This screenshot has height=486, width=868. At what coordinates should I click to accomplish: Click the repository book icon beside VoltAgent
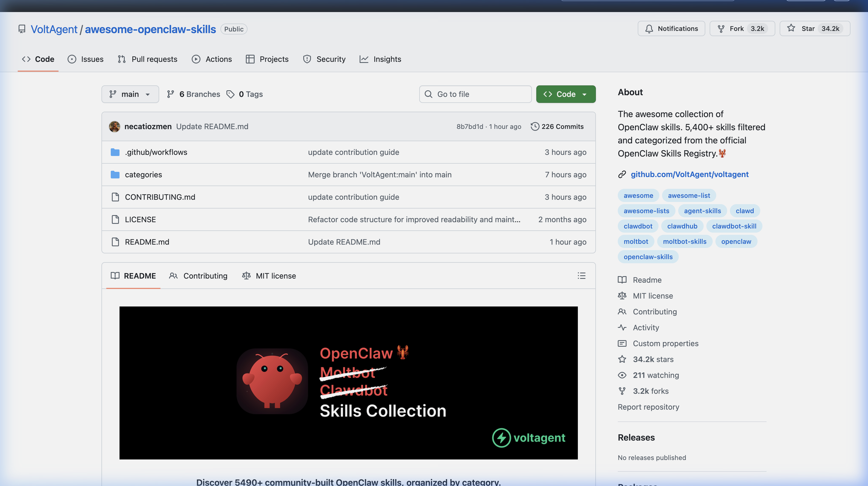pyautogui.click(x=22, y=29)
